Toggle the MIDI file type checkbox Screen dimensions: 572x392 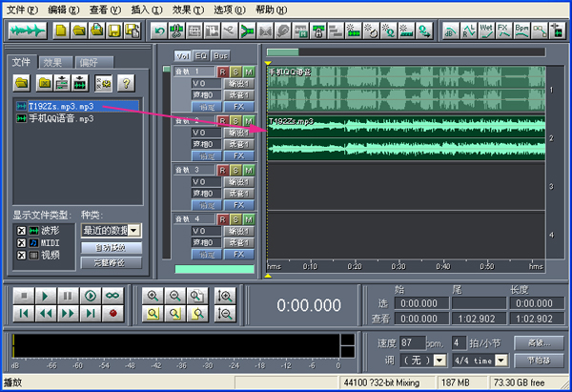click(22, 243)
